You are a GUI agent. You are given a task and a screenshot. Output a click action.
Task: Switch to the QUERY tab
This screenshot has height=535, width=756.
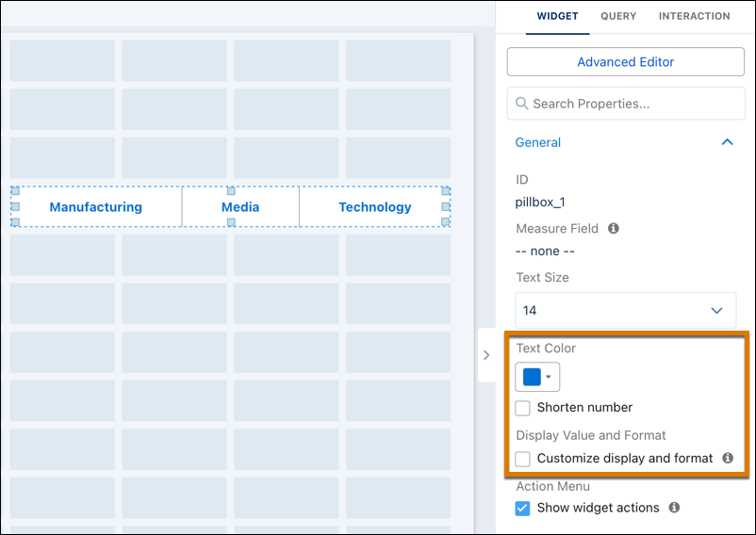point(618,16)
